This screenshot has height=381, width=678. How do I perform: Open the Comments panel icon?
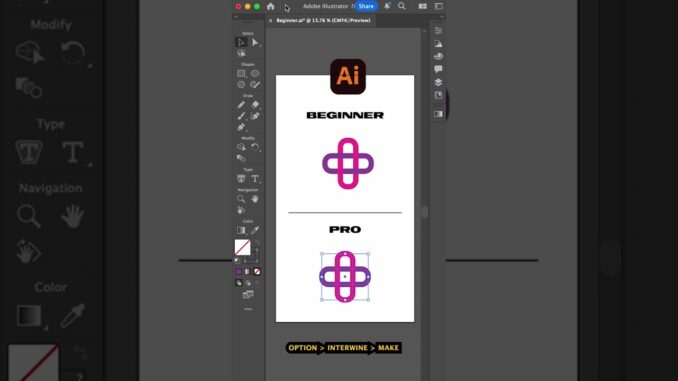point(438,69)
